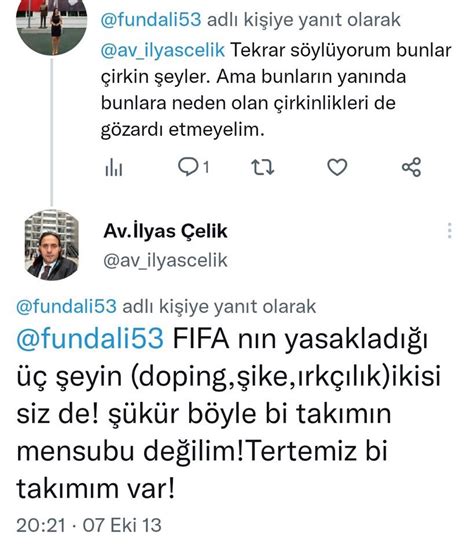Open the tweet analytics bar chart icon
The width and height of the screenshot is (474, 546).
tap(114, 167)
